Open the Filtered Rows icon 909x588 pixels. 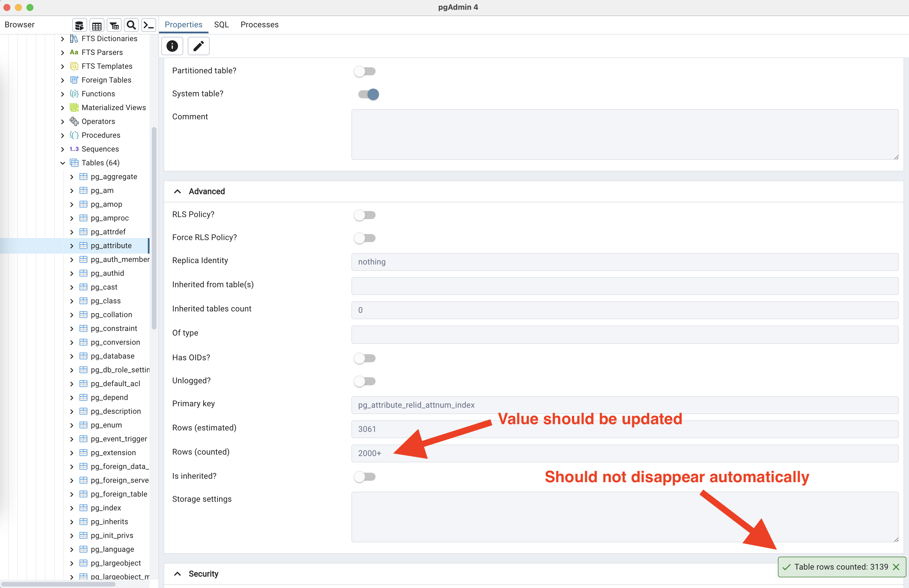pyautogui.click(x=114, y=25)
